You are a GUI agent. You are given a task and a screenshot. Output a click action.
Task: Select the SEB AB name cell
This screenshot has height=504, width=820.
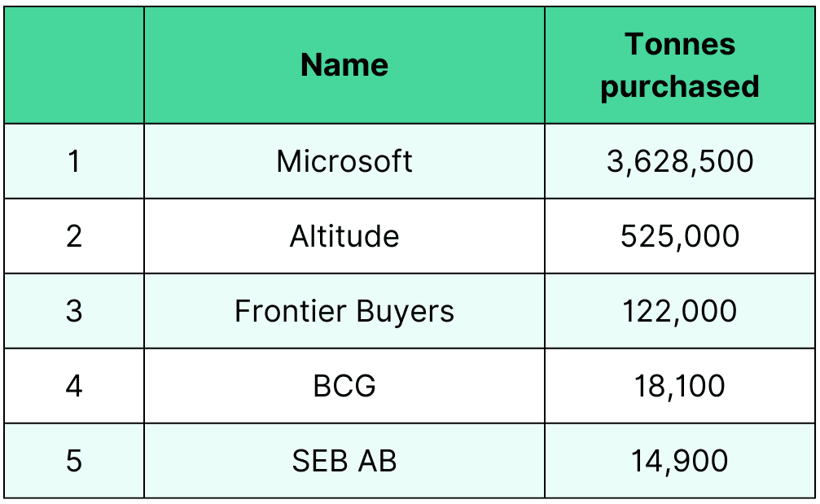coord(344,461)
